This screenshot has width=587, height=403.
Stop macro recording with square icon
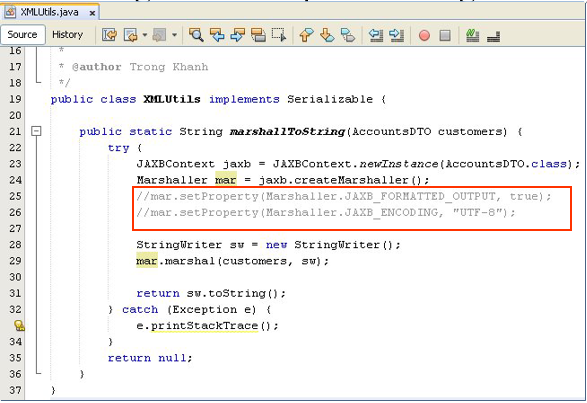click(x=445, y=36)
